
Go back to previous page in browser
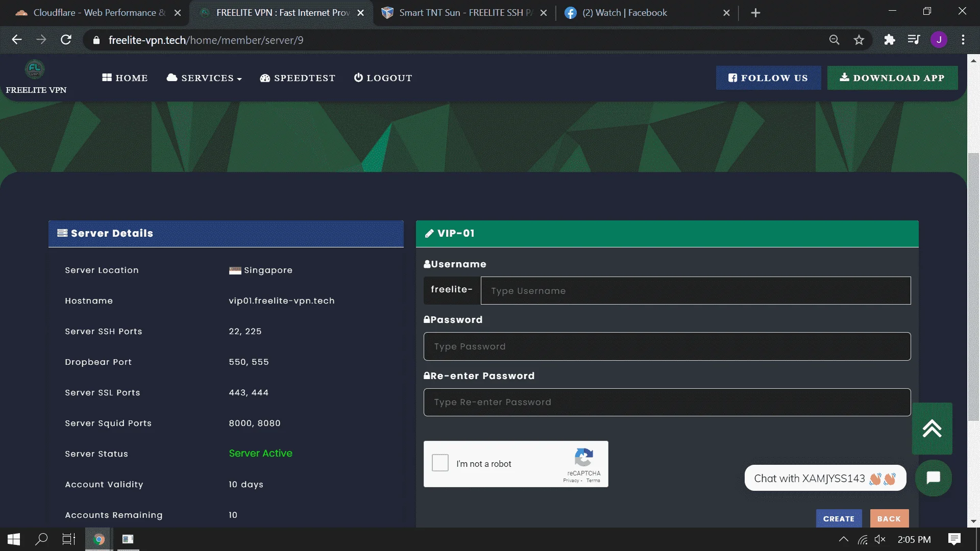tap(17, 40)
